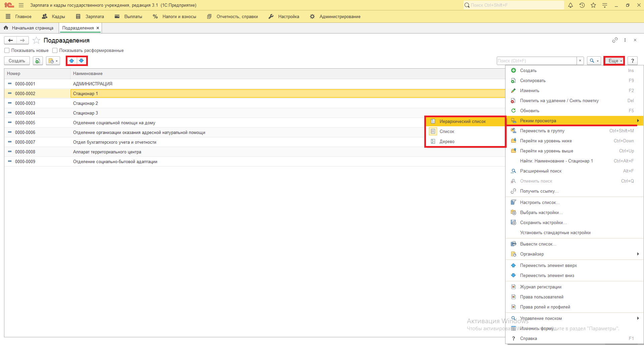Click Получить ссылку menu entry
Screen dimensions: 644x346
[574, 191]
